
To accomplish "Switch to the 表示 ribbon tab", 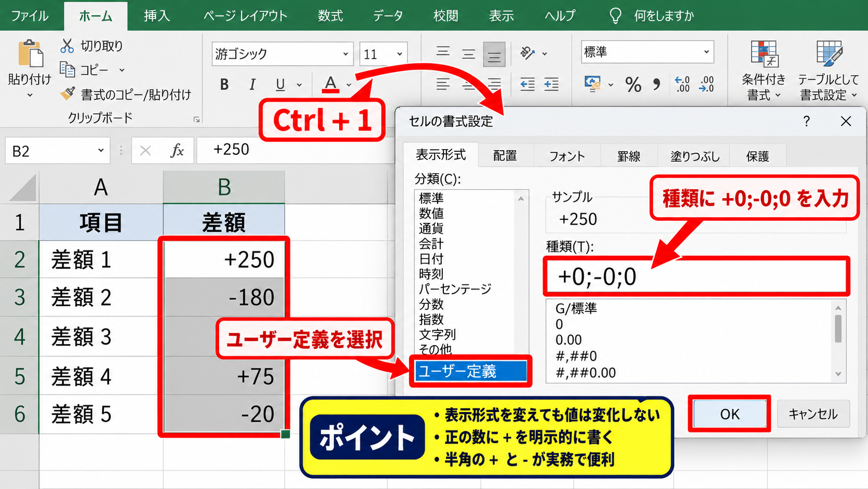I will (501, 16).
